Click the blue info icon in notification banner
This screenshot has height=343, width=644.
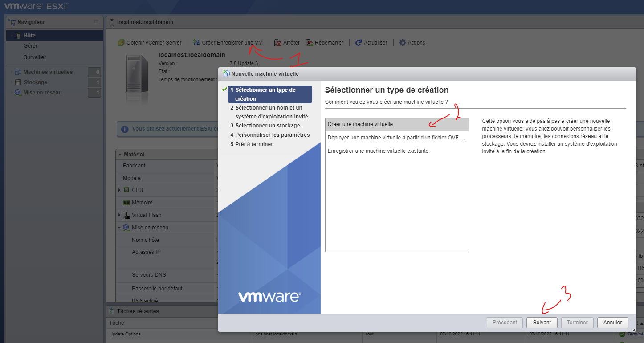(x=125, y=129)
